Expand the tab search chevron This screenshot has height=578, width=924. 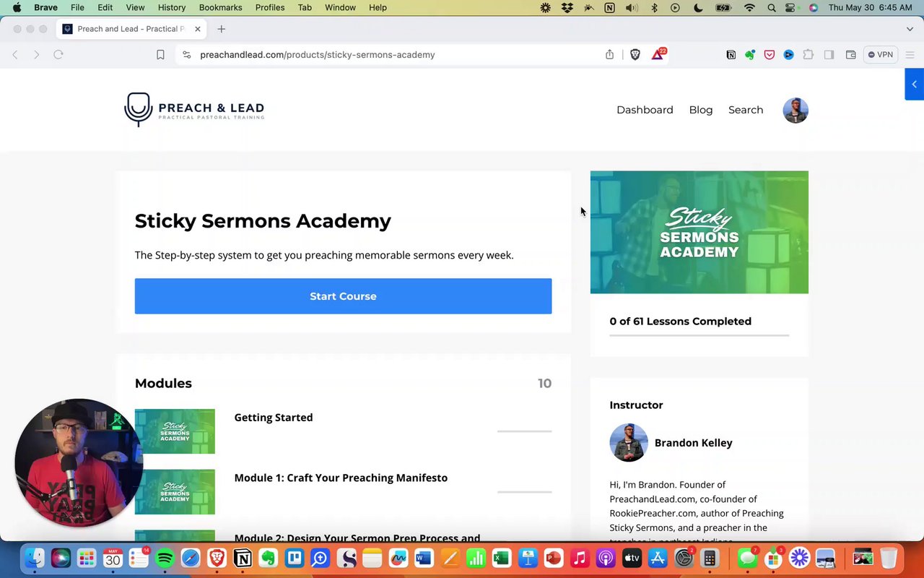(910, 29)
